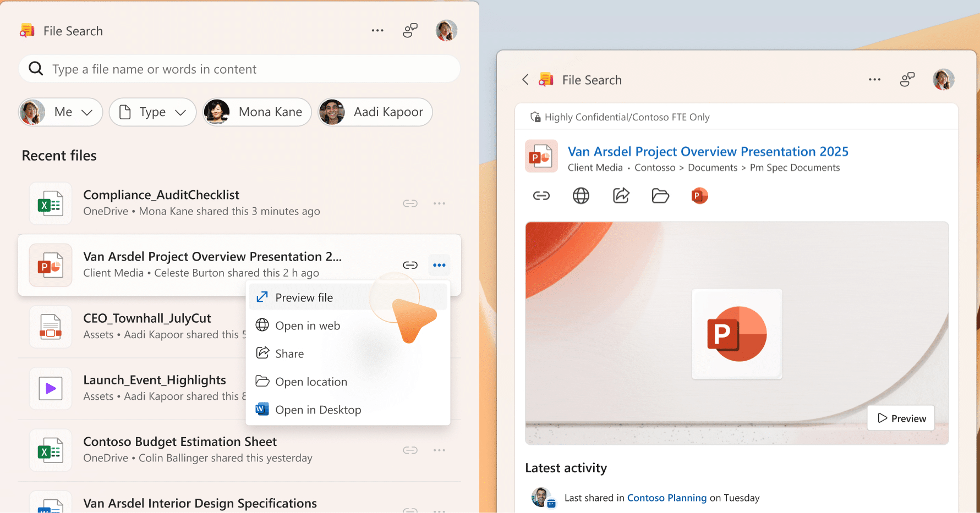Filter by Mona Kane
This screenshot has height=513, width=980.
pos(257,112)
